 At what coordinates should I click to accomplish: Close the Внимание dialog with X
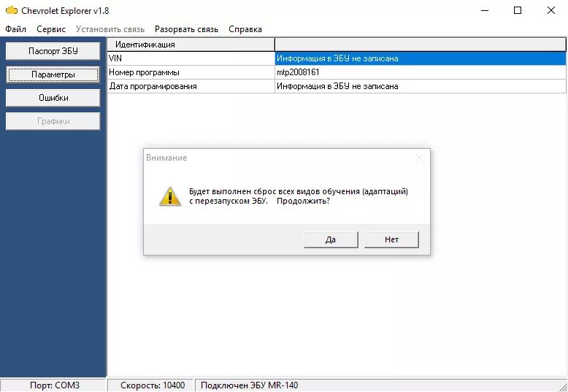[419, 158]
